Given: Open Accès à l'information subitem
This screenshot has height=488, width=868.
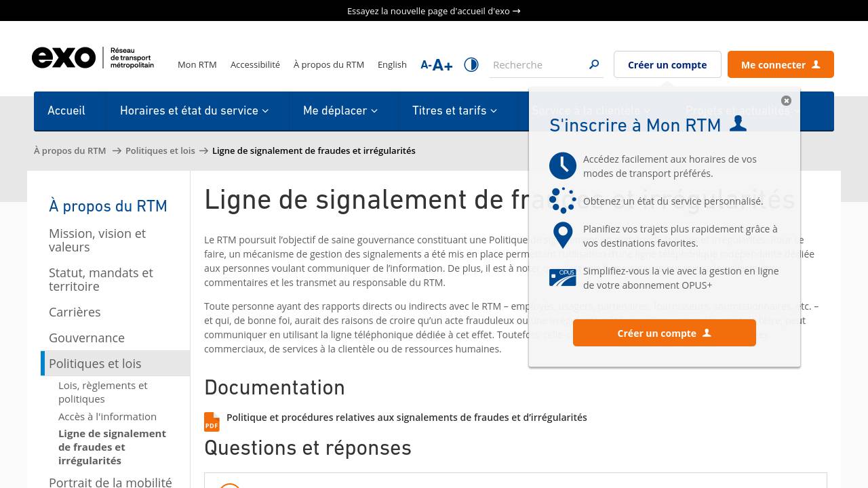Looking at the screenshot, I should [107, 416].
